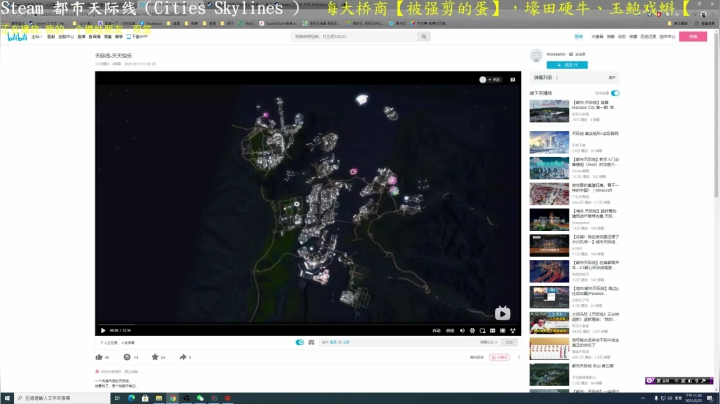Open File Explorer from the taskbar
The image size is (720, 404).
[159, 398]
